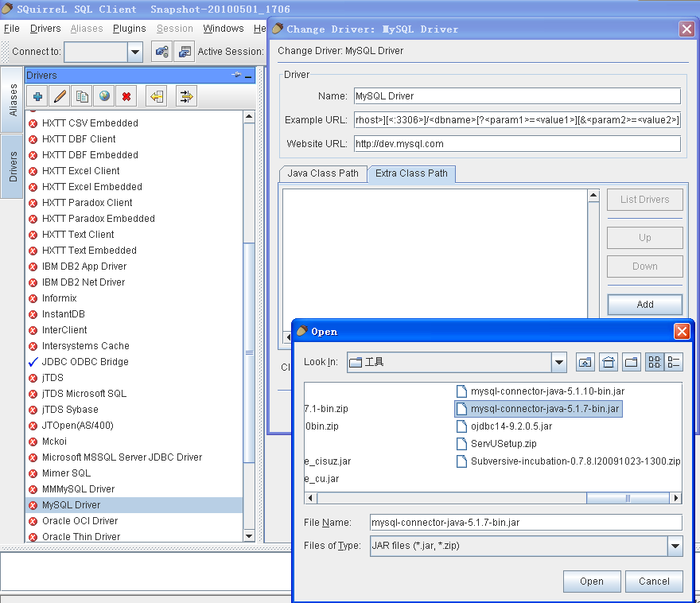700x603 pixels.
Task: Open the Drivers menu
Action: point(46,29)
